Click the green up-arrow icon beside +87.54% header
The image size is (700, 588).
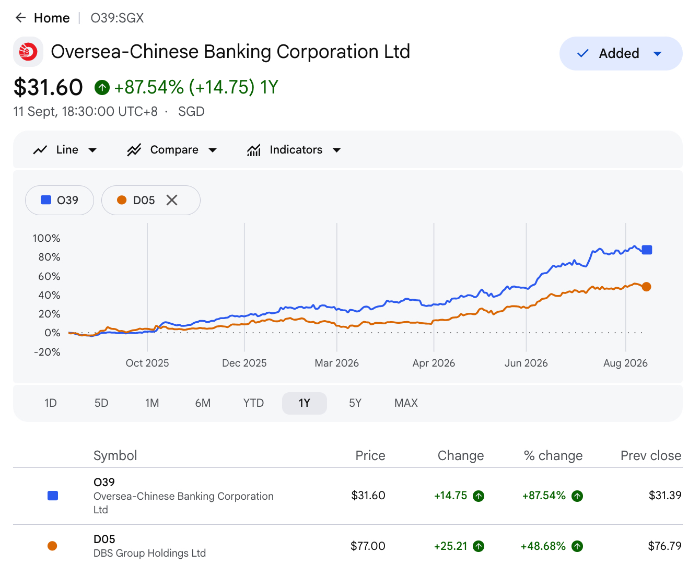click(102, 87)
